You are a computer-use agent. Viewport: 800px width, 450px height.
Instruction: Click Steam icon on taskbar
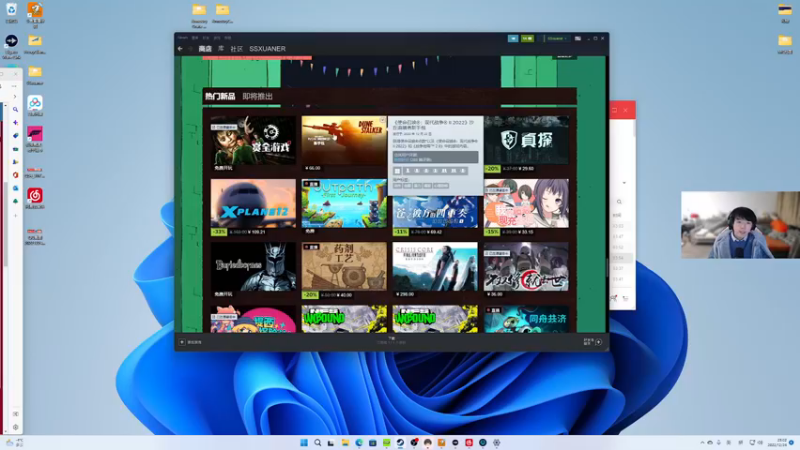click(x=401, y=442)
